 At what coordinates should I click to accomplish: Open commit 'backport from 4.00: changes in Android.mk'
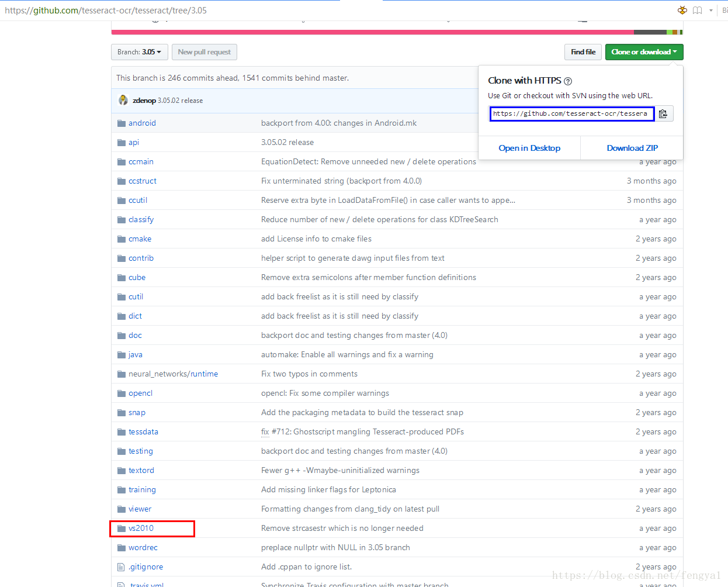339,123
